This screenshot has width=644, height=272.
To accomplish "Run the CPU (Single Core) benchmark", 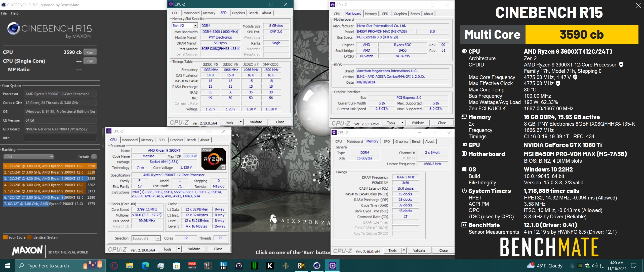I will pos(90,61).
